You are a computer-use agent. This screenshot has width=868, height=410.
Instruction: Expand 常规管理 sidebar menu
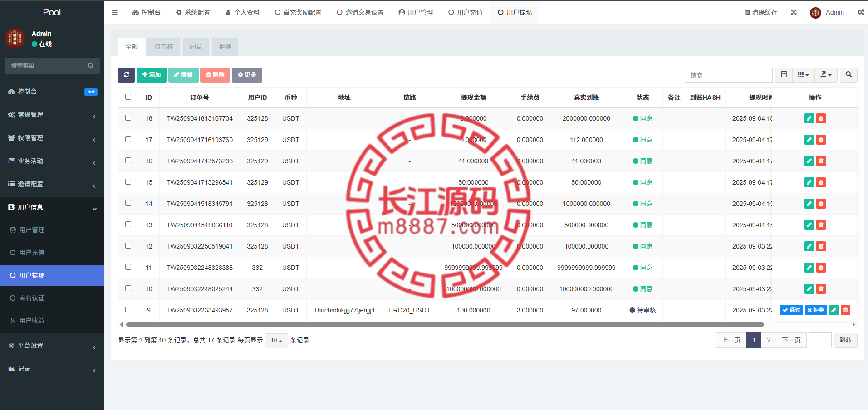[x=52, y=115]
